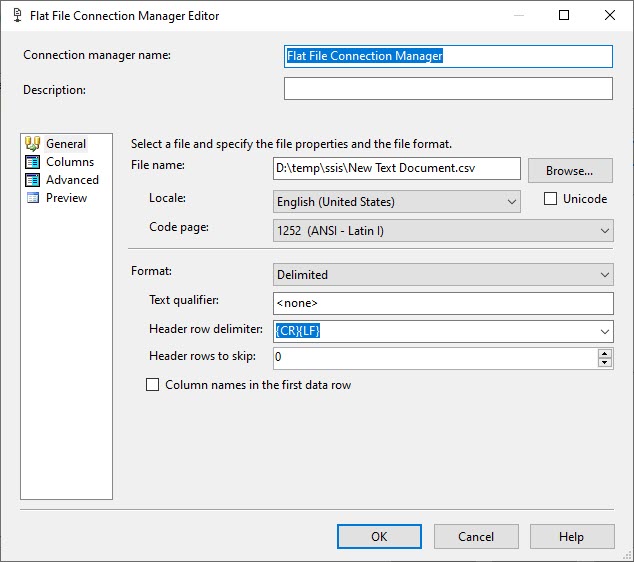634x562 pixels.
Task: Click the General page icon in sidebar
Action: (x=32, y=144)
